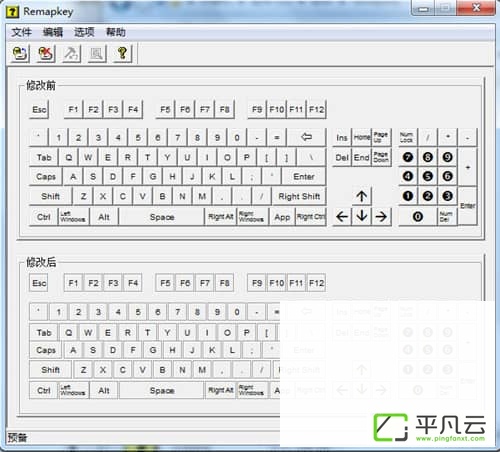Click numpad 1 key in 修改前 keyboard
Viewport: 500px width, 452px height.
408,196
